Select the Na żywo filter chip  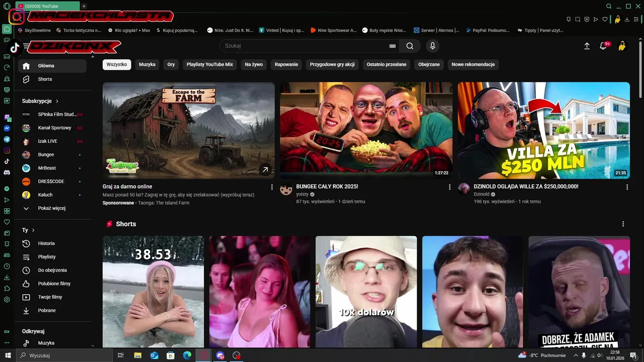coord(254,64)
